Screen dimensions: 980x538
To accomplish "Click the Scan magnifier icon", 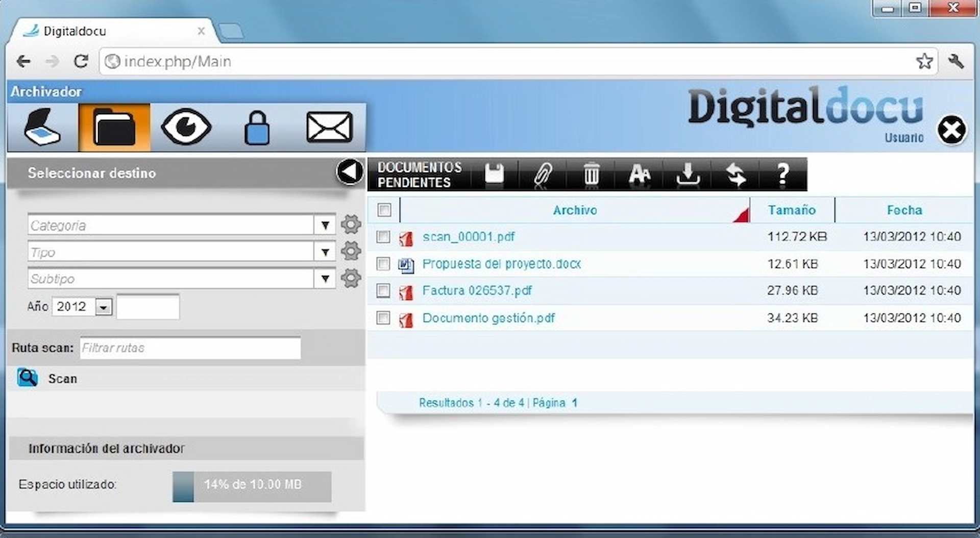I will pos(28,378).
